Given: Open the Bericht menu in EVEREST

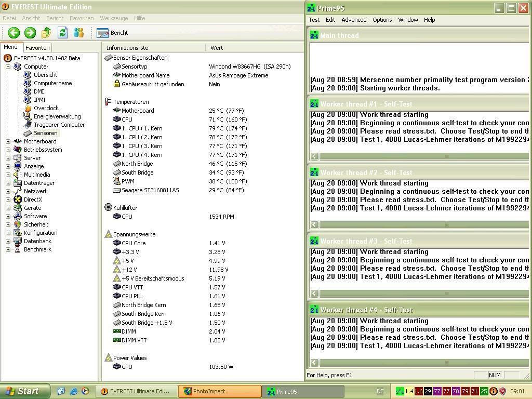Looking at the screenshot, I should pyautogui.click(x=55, y=18).
